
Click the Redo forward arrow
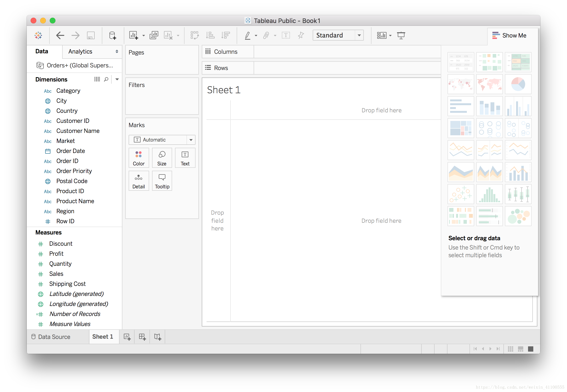click(x=75, y=35)
